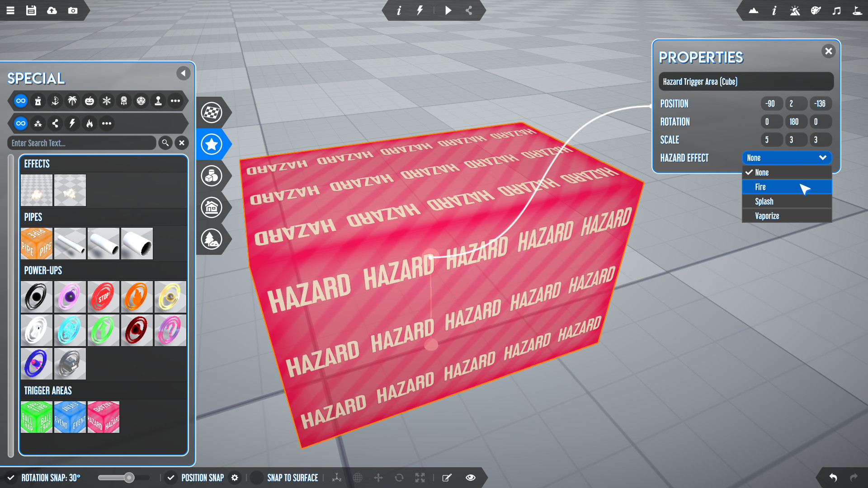Viewport: 868px width, 488px height.
Task: Select the checkered flag category tab
Action: tap(212, 113)
